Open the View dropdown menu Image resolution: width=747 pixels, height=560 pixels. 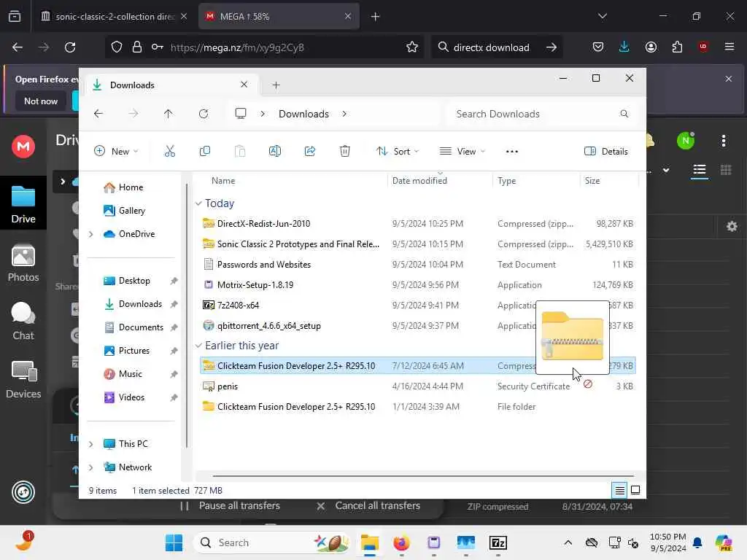coord(462,152)
